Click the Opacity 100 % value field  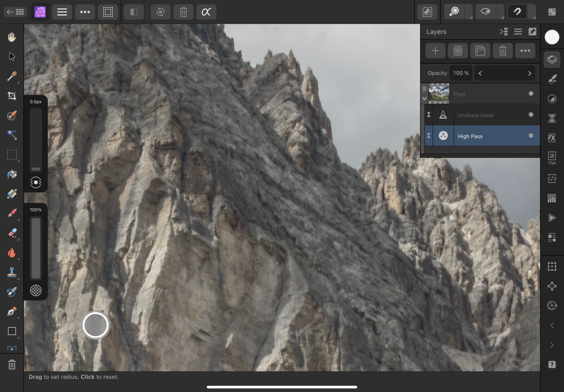(461, 73)
